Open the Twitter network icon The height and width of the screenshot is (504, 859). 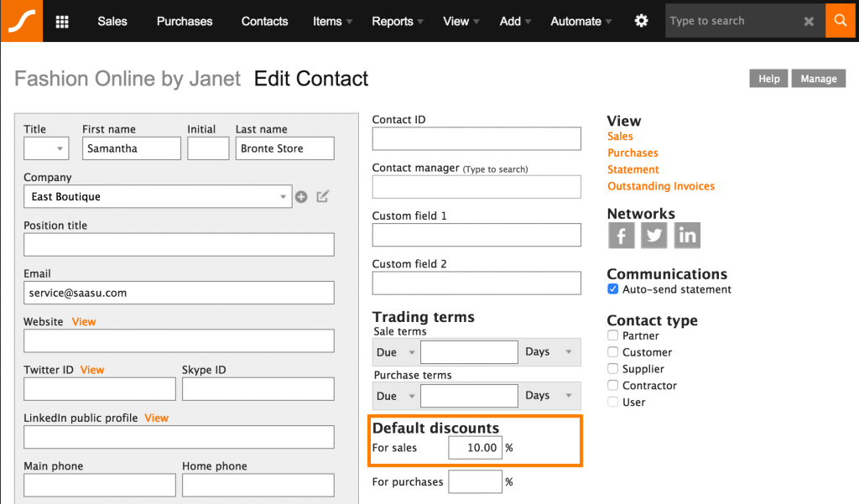(654, 236)
